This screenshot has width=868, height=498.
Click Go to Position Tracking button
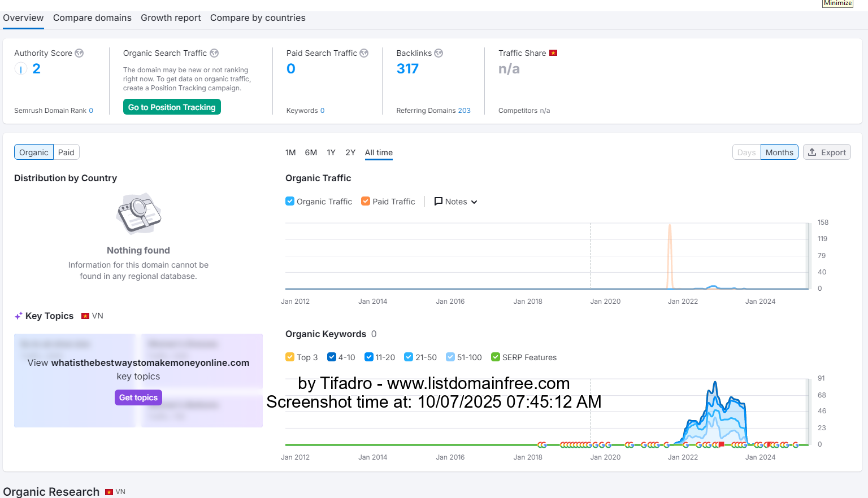pos(172,107)
